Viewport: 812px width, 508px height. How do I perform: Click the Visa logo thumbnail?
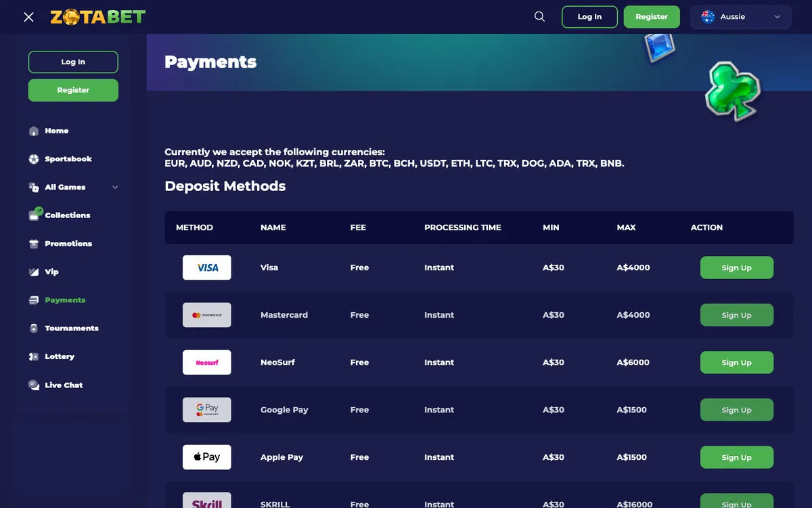pyautogui.click(x=207, y=268)
